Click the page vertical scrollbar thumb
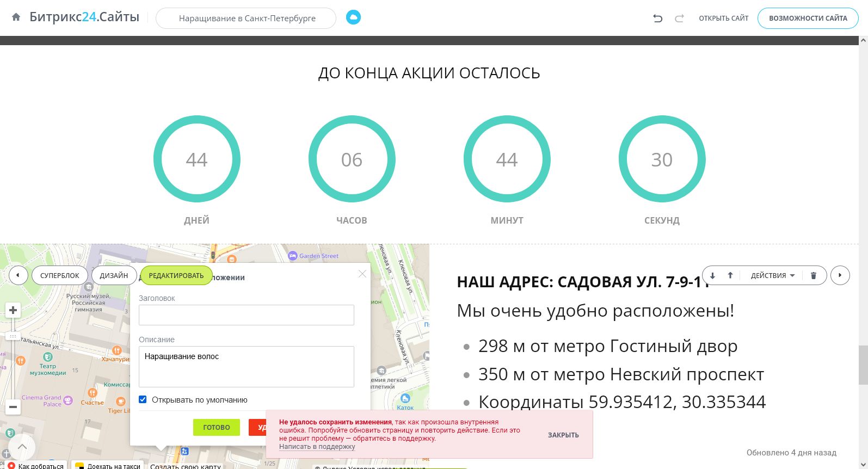The image size is (868, 469). [x=863, y=365]
